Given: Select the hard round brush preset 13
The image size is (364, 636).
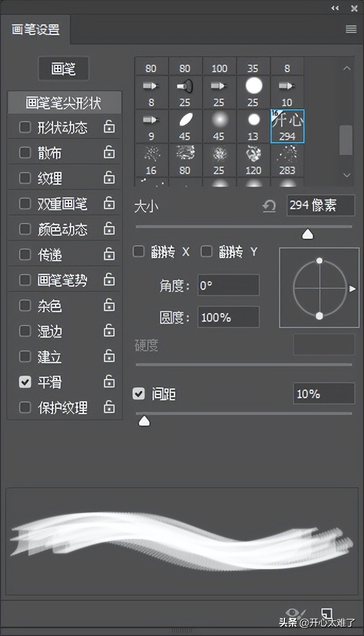Looking at the screenshot, I should coord(253,126).
